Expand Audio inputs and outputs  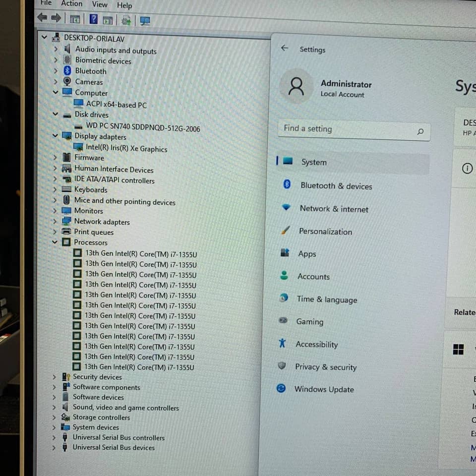[x=56, y=49]
